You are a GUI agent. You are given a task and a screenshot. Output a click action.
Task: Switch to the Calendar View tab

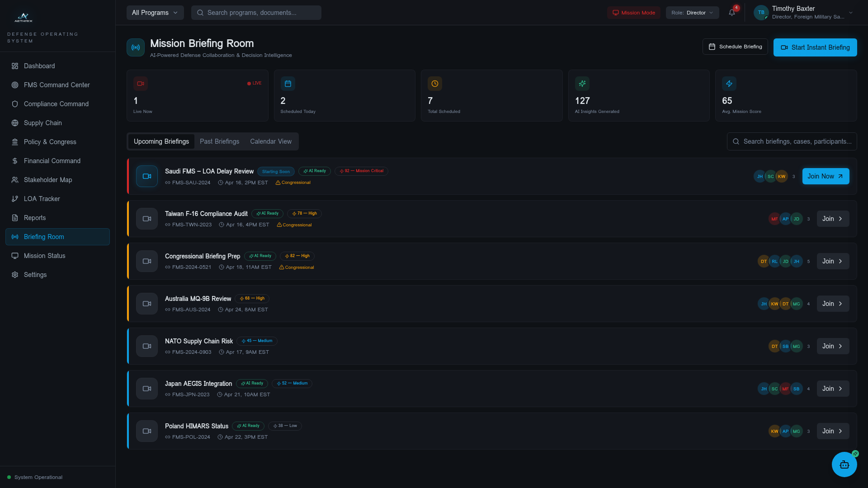271,141
